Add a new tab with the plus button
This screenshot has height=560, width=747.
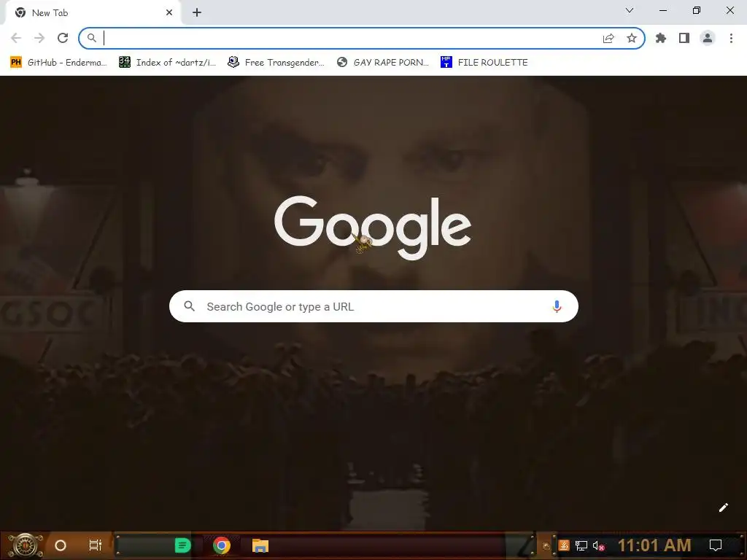click(x=197, y=13)
